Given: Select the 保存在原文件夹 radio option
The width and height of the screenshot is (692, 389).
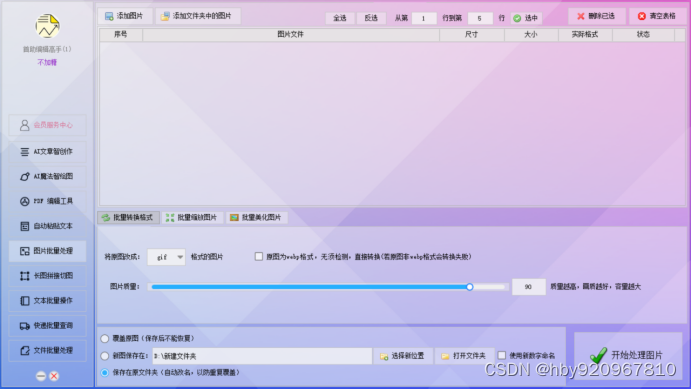Looking at the screenshot, I should pos(105,373).
